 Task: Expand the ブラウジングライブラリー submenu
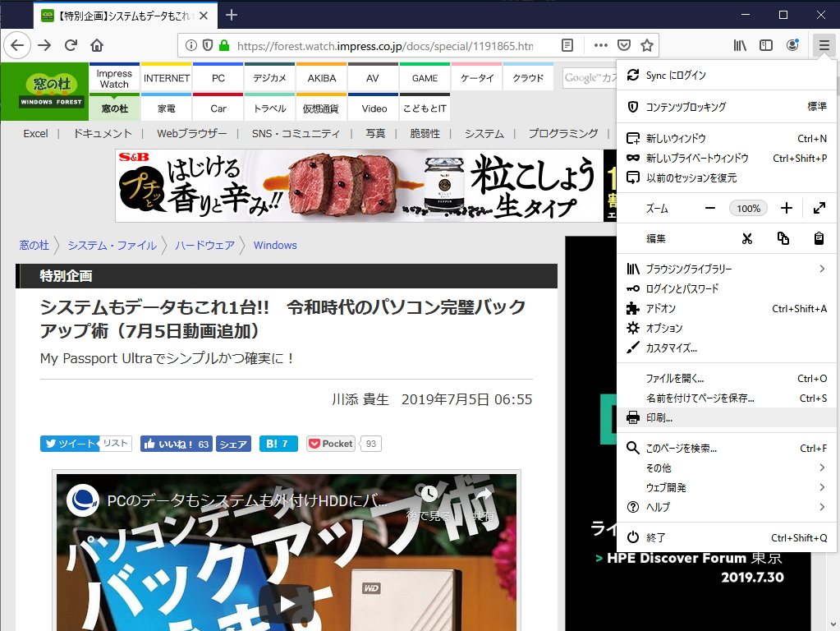click(723, 269)
